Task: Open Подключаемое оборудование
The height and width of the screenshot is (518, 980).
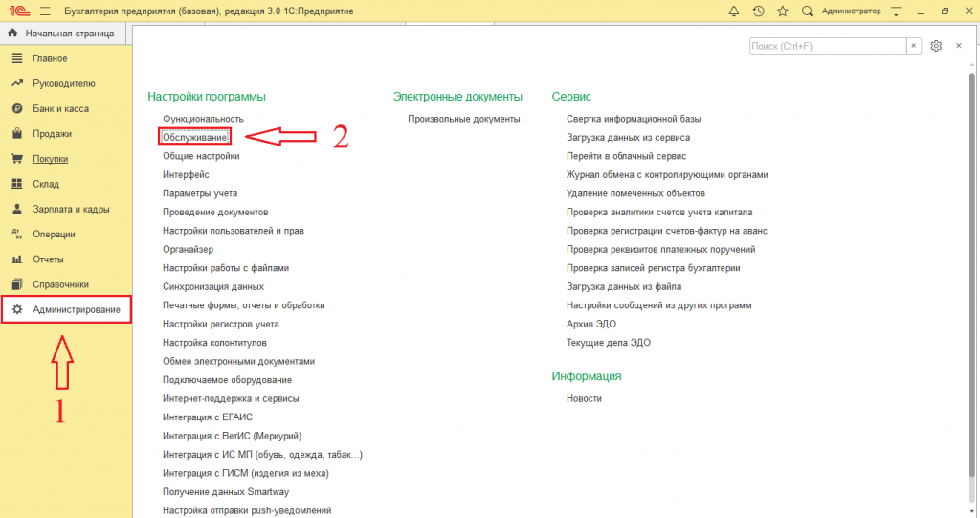Action: click(227, 380)
